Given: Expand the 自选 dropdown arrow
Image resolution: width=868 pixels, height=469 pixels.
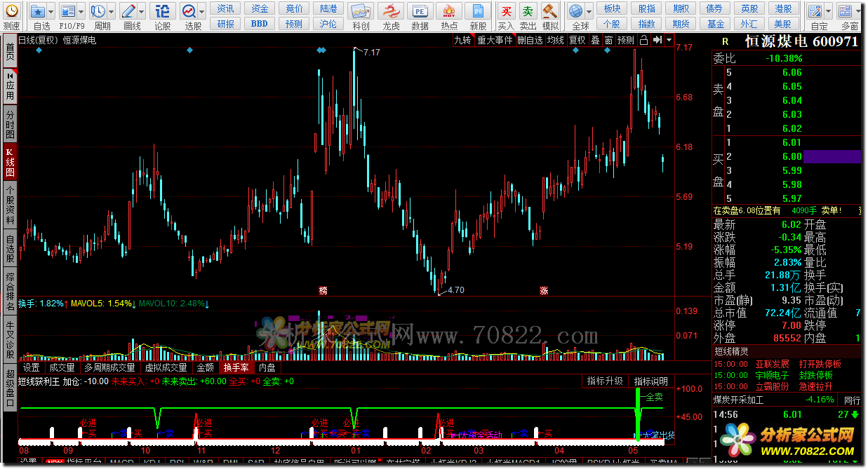Looking at the screenshot, I should 51,11.
